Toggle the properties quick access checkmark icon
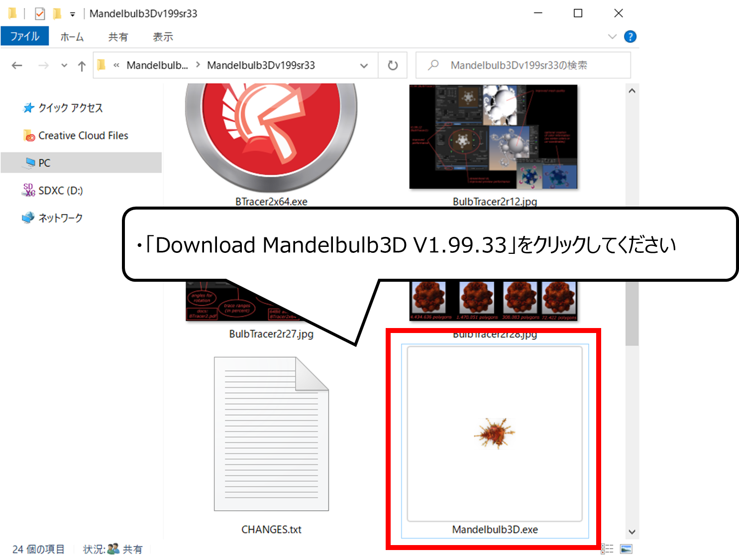 pos(40,13)
